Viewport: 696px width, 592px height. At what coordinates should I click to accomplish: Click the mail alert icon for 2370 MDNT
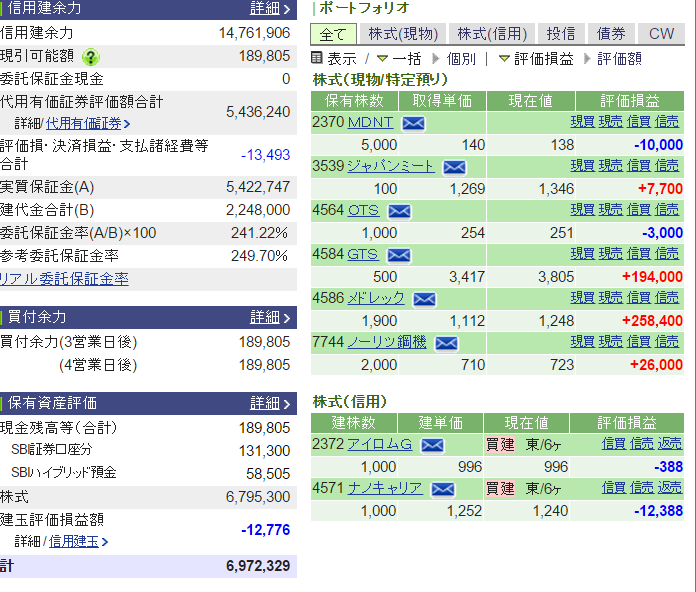tap(413, 123)
